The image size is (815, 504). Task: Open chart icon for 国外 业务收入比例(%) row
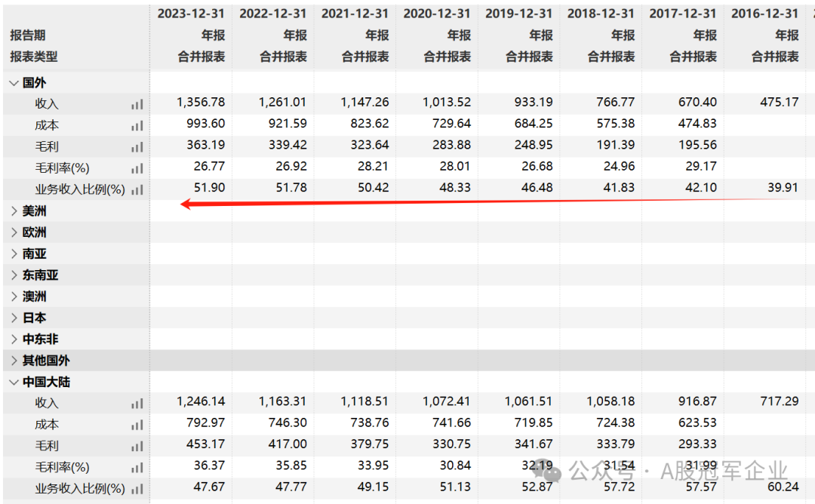click(x=137, y=189)
